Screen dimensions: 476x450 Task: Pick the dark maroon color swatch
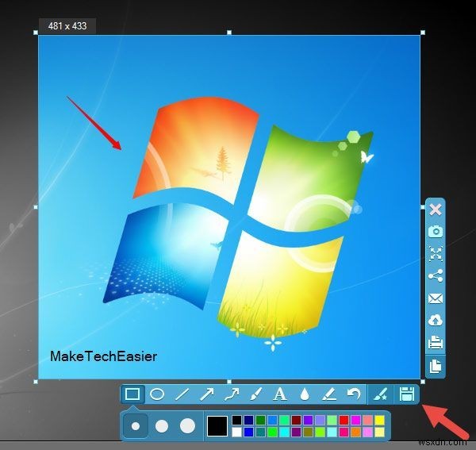pos(296,421)
